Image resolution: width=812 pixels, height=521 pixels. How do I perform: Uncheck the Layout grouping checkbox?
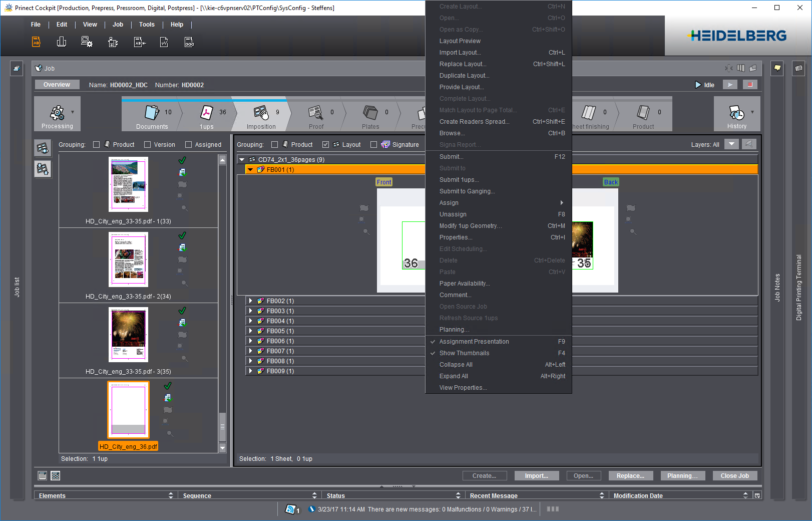(x=326, y=144)
